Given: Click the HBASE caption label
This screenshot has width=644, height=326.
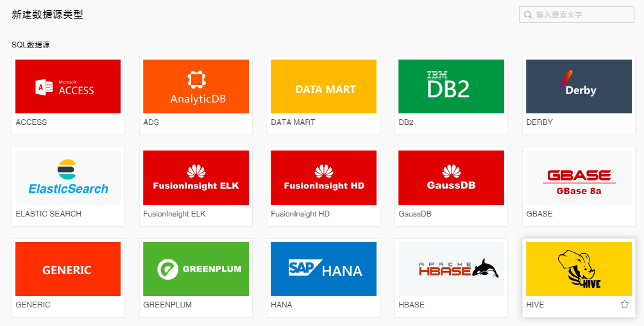Looking at the screenshot, I should pos(412,305).
